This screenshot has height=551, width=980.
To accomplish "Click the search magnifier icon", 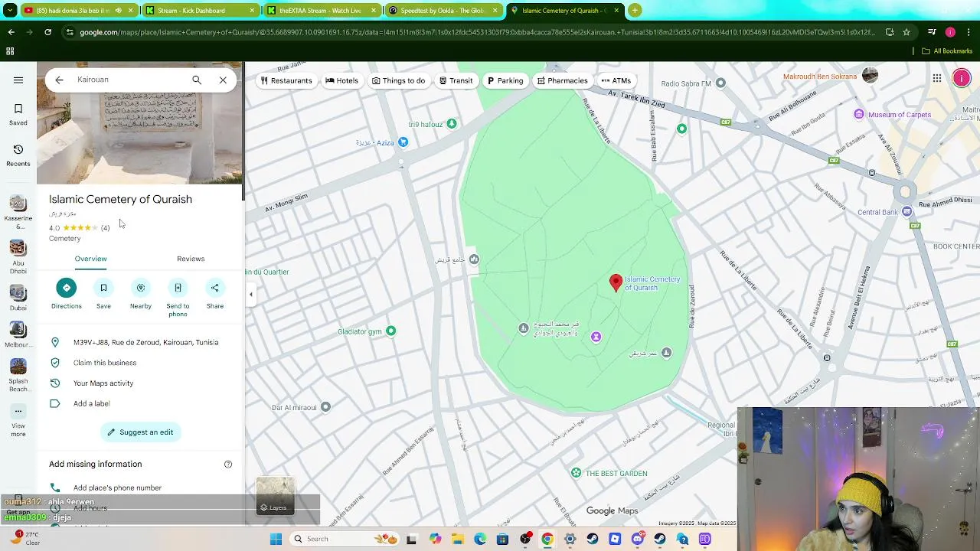I will pos(197,80).
